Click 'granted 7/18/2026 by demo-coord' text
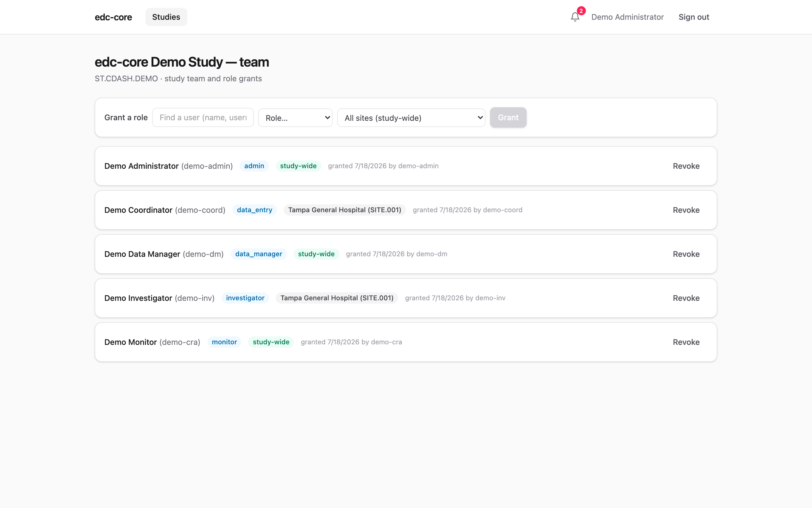This screenshot has width=812, height=508. [x=467, y=210]
